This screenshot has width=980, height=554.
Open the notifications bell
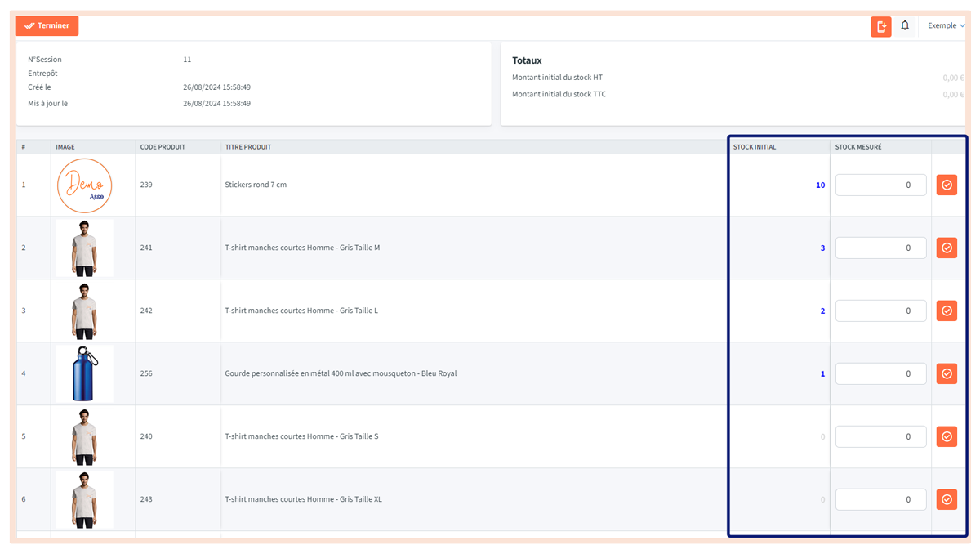905,26
